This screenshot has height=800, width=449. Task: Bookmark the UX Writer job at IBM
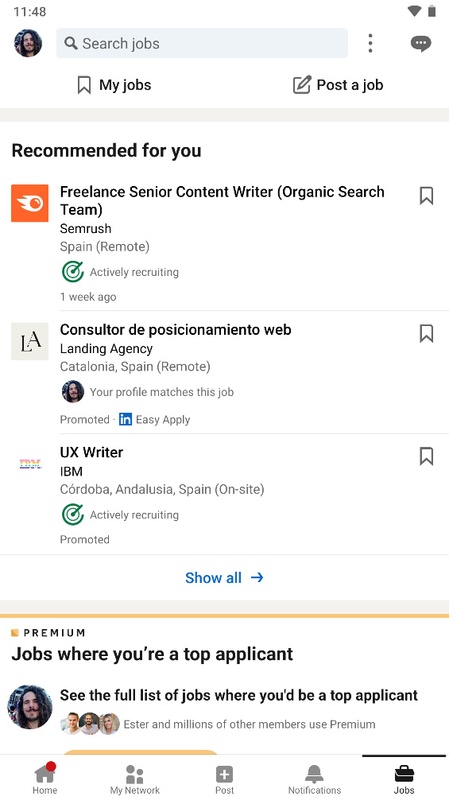[x=427, y=456]
